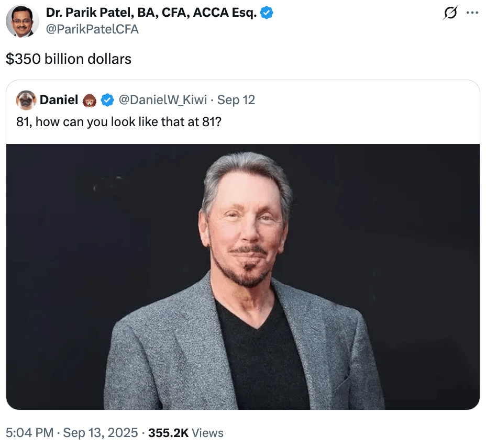The image size is (486, 448).
Task: Click Daniel's small pug profile avatar
Action: coord(26,100)
